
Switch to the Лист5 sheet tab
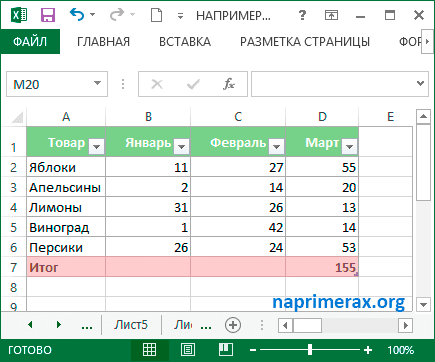coord(131,324)
